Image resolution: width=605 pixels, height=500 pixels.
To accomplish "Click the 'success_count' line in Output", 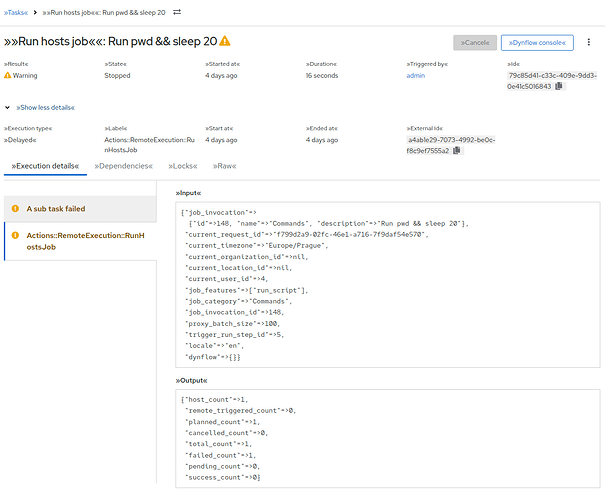I will pyautogui.click(x=223, y=477).
